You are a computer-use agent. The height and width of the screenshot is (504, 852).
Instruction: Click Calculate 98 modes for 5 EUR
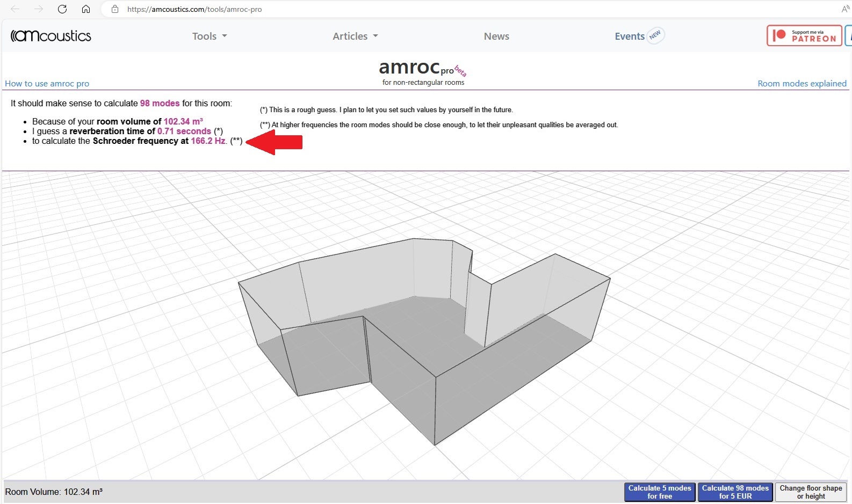[x=735, y=492]
